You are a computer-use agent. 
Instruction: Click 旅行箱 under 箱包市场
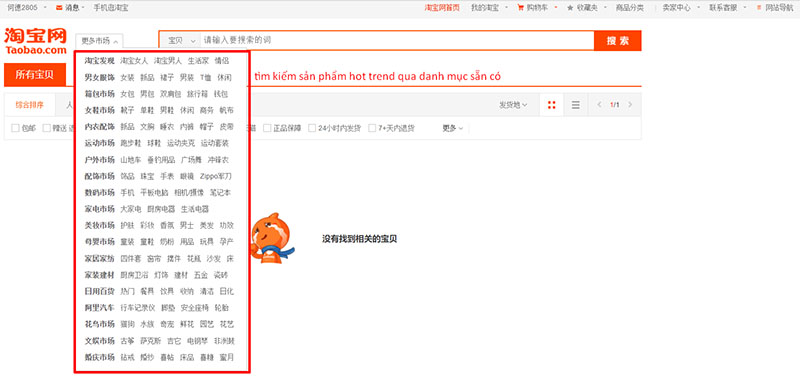click(x=197, y=94)
